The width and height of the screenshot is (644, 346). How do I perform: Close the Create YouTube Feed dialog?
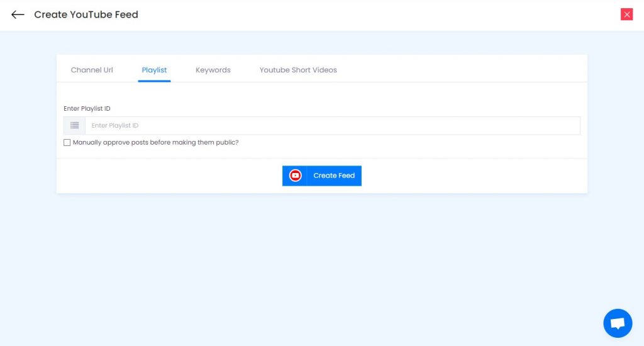(626, 14)
